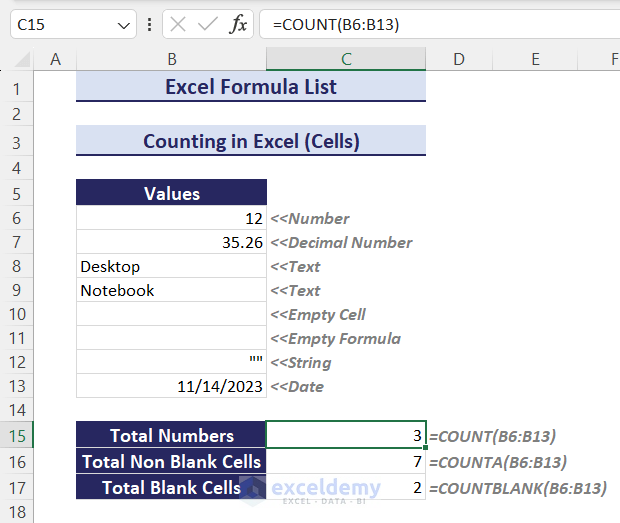This screenshot has width=620, height=523.
Task: Select row 11 header
Action: [x=17, y=338]
